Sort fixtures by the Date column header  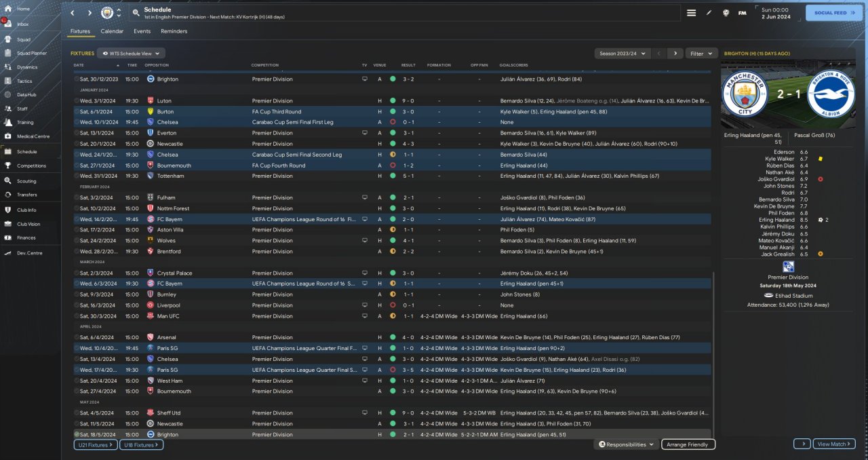[x=79, y=65]
